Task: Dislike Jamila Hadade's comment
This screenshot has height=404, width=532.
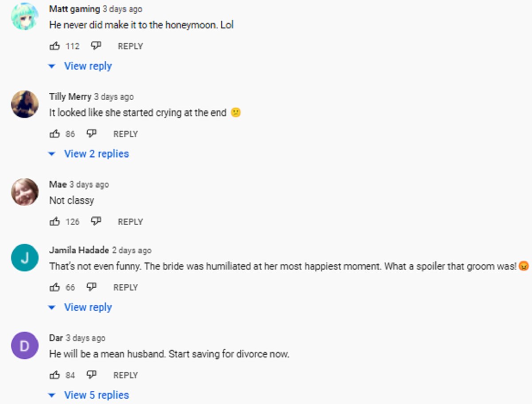Action: tap(91, 287)
